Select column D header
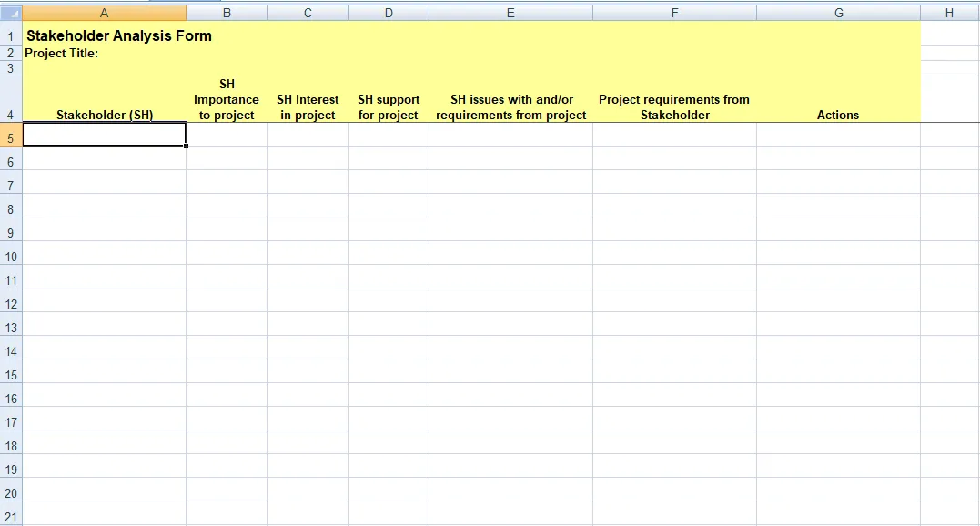Viewport: 980px width, 526px height. [389, 13]
